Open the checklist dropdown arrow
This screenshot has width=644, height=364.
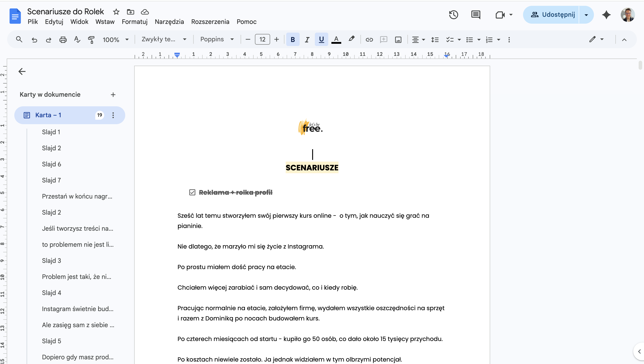[x=459, y=40]
